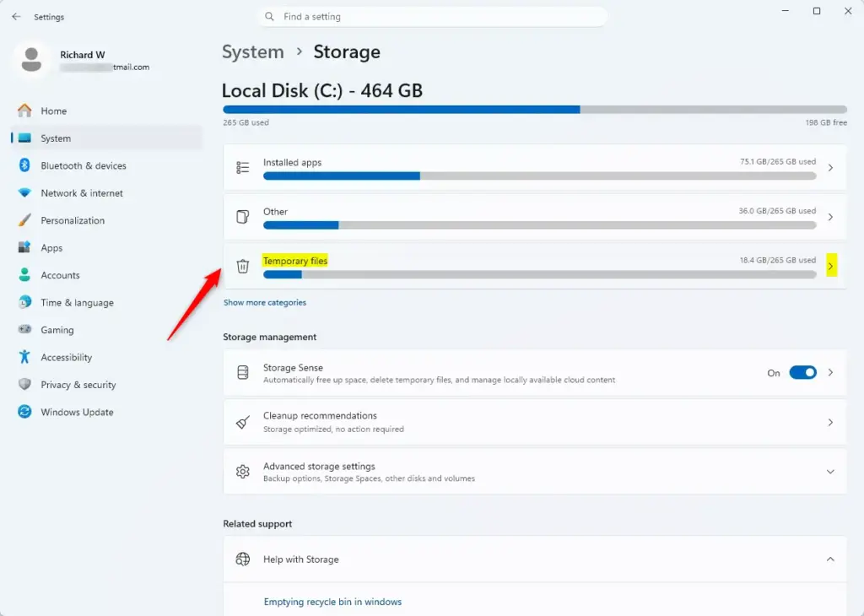
Task: Open Cleanup recommendations chevron
Action: (x=830, y=422)
